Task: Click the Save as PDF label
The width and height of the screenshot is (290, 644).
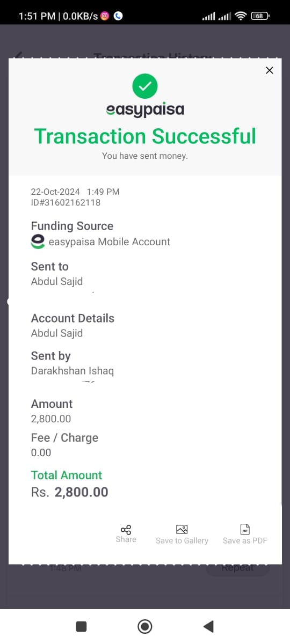Action: click(x=245, y=540)
